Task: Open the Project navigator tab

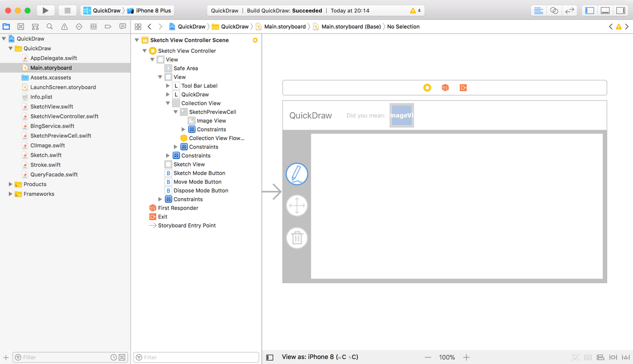Action: tap(6, 27)
